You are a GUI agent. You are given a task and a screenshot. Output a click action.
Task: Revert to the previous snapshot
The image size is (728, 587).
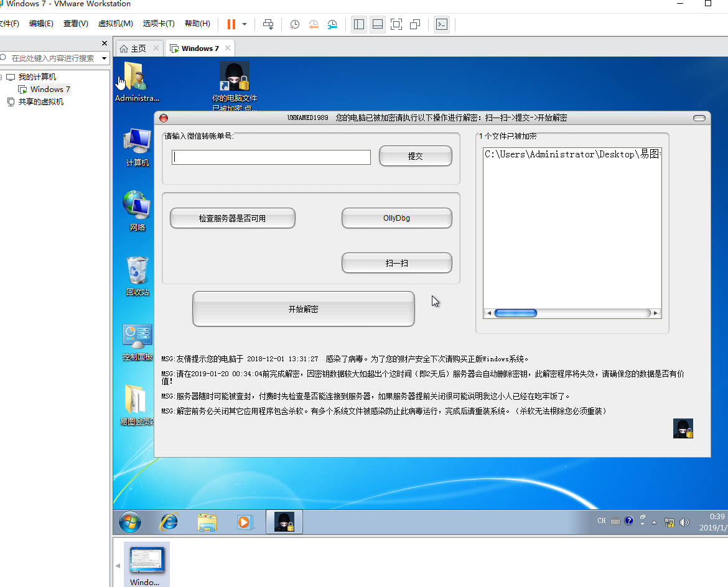(314, 24)
